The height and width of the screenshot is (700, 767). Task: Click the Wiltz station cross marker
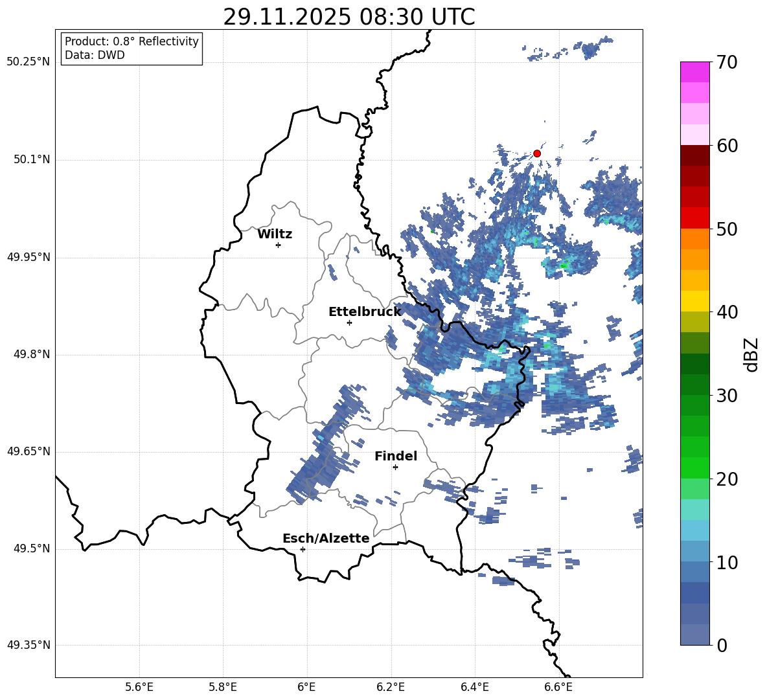tap(278, 245)
